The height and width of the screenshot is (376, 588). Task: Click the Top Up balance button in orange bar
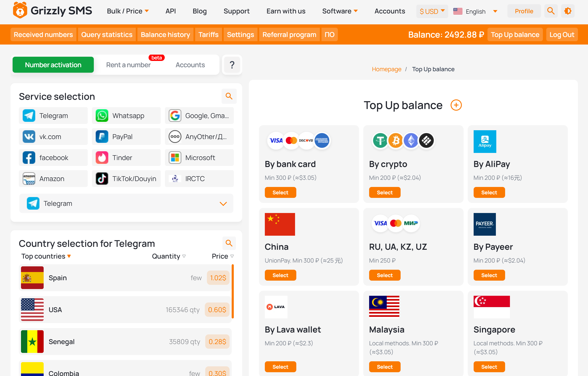click(x=515, y=34)
